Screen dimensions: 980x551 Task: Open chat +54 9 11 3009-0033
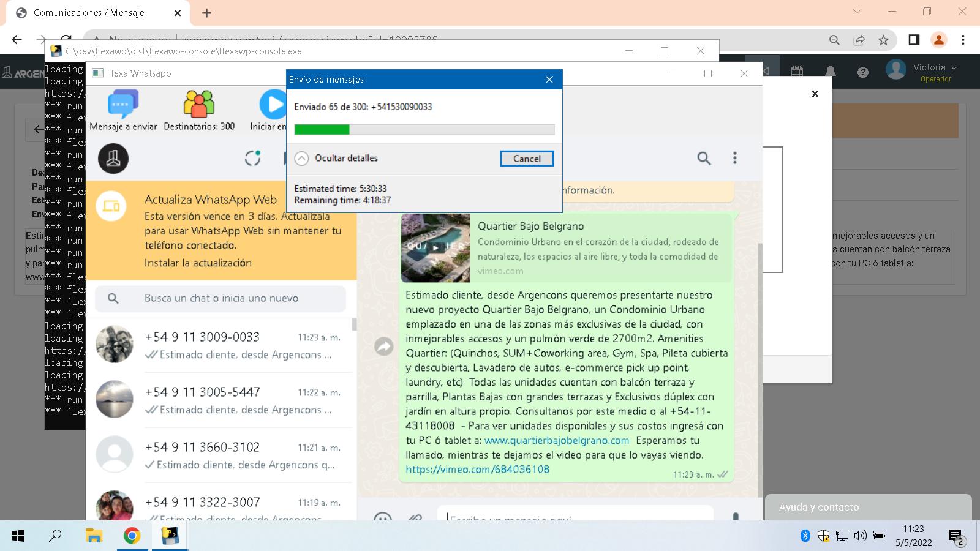pyautogui.click(x=219, y=345)
